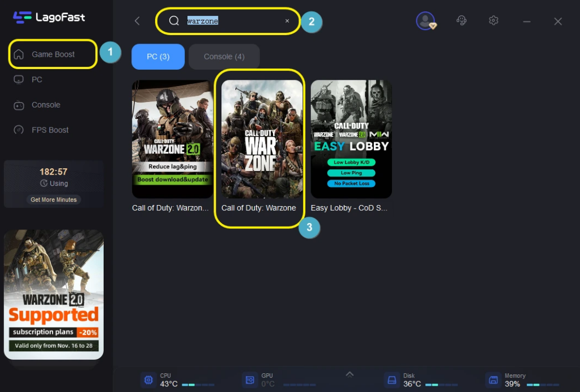Switch to the PC (3) results tab
This screenshot has height=392, width=580.
[x=157, y=56]
